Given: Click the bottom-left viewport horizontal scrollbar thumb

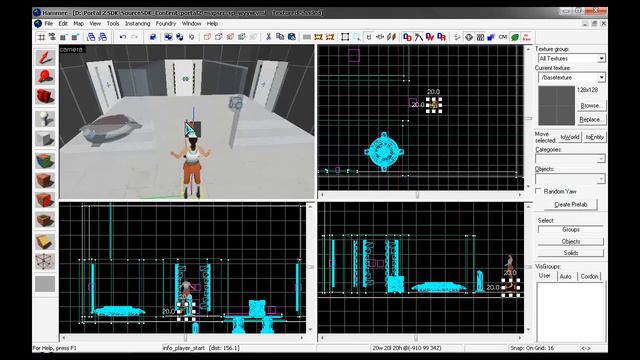Looking at the screenshot, I should point(185,338).
